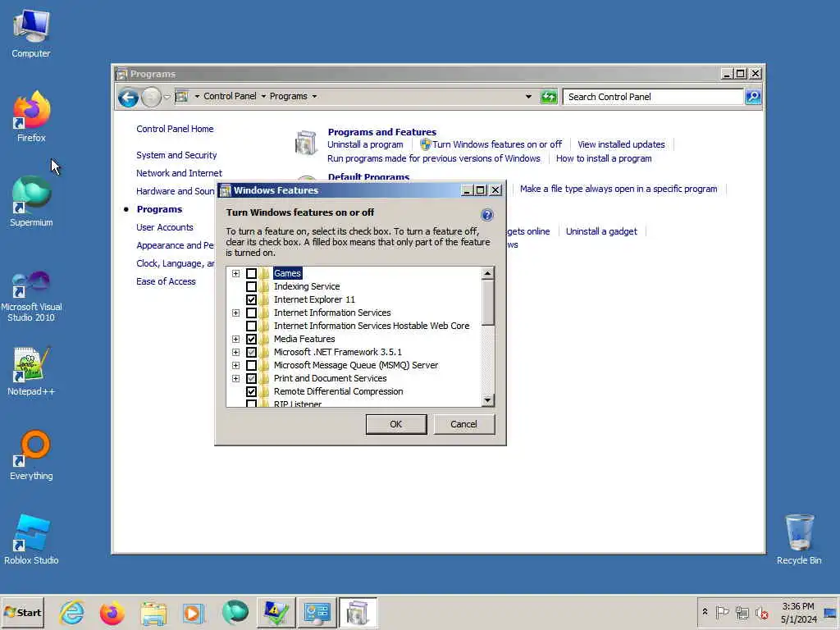The height and width of the screenshot is (630, 840).
Task: Toggle Microsoft .NET Framework 3.5.1 checkbox
Action: 251,352
